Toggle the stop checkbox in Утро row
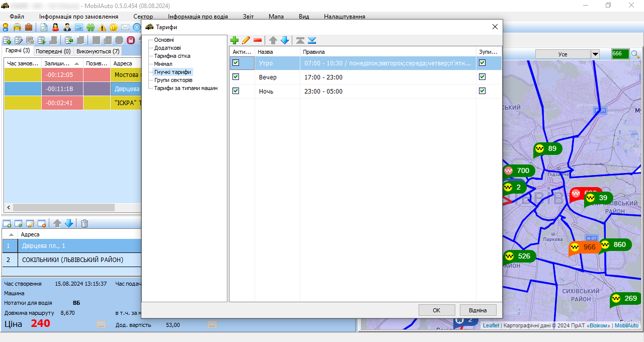644x342 pixels. click(x=482, y=63)
